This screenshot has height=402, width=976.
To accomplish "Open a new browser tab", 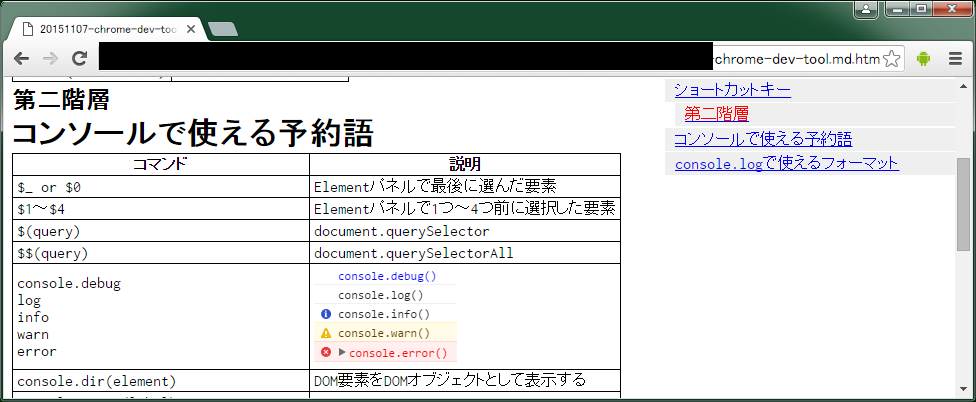I will tap(222, 29).
